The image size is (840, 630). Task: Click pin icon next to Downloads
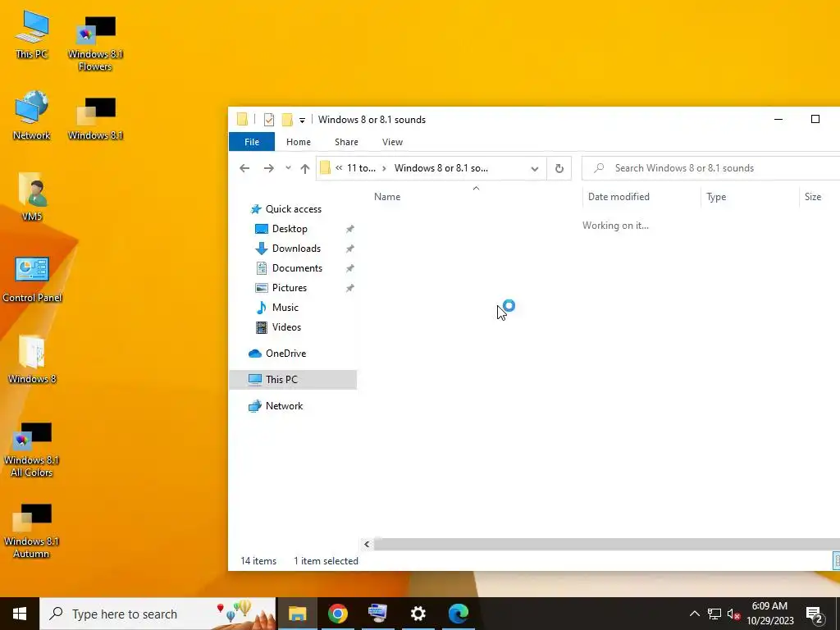coord(349,249)
